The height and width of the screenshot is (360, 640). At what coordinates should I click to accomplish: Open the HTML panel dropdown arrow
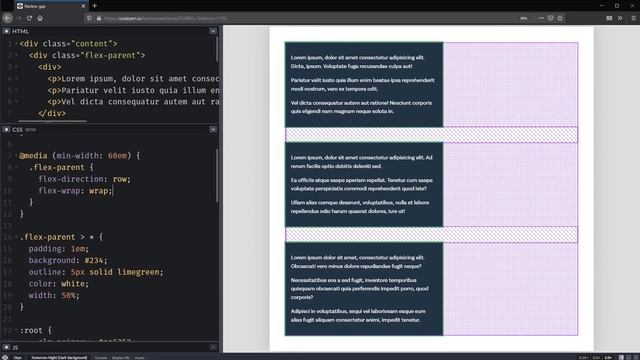(x=213, y=31)
